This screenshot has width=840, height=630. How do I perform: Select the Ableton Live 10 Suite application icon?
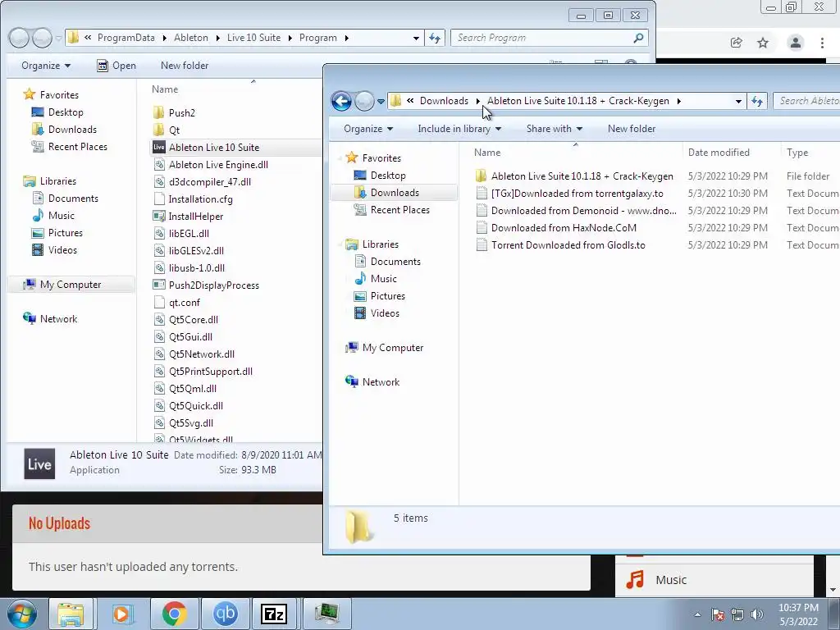click(x=159, y=147)
